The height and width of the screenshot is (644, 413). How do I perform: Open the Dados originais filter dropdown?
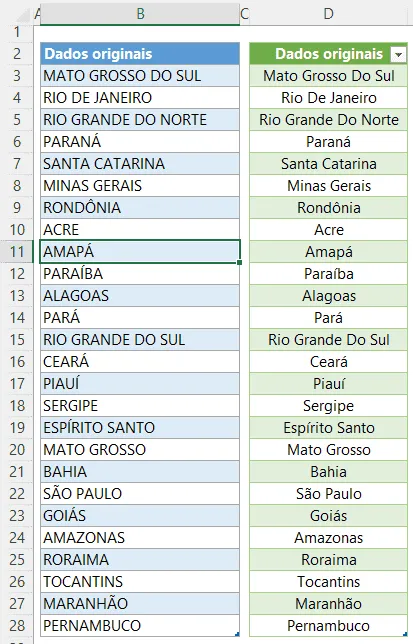click(398, 54)
